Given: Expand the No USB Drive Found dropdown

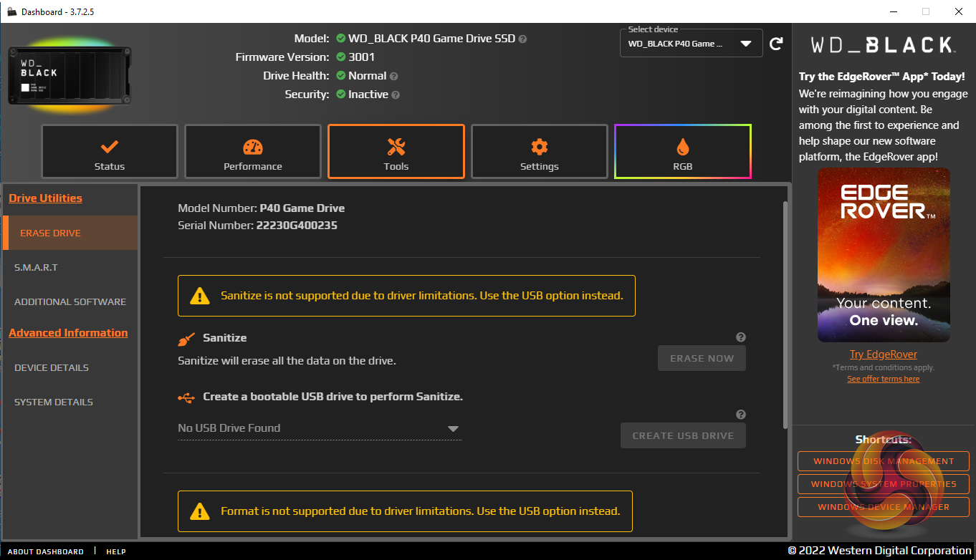Looking at the screenshot, I should tap(320, 428).
